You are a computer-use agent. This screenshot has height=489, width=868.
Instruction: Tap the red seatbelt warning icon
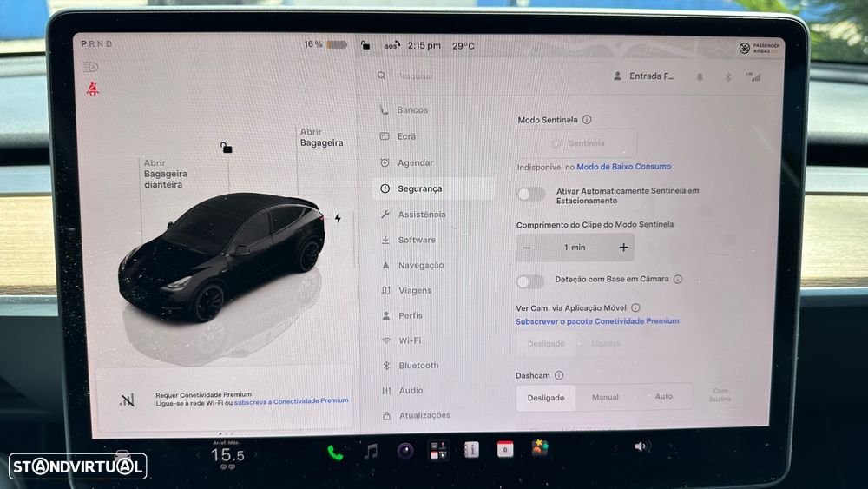(x=93, y=89)
